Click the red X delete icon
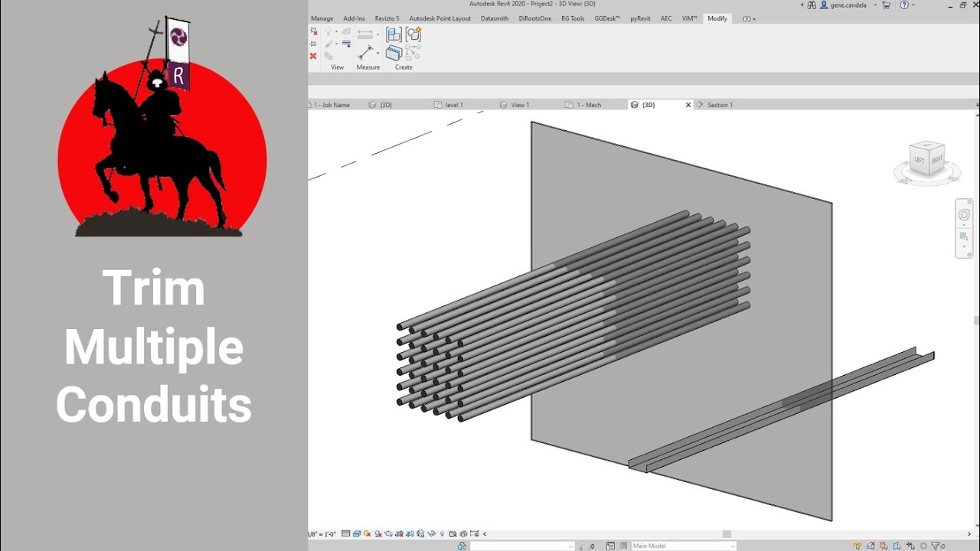980x551 pixels. point(313,56)
